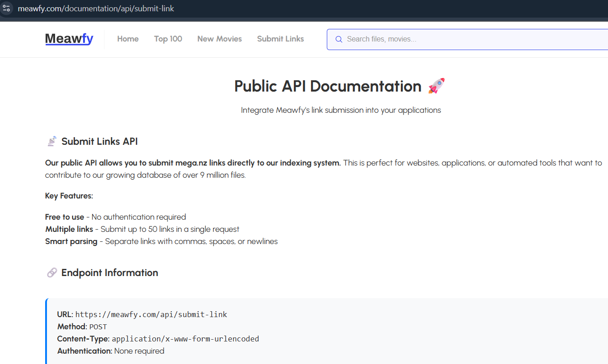Click the 'Smart parsing' feature line
The image size is (608, 364).
(x=162, y=241)
